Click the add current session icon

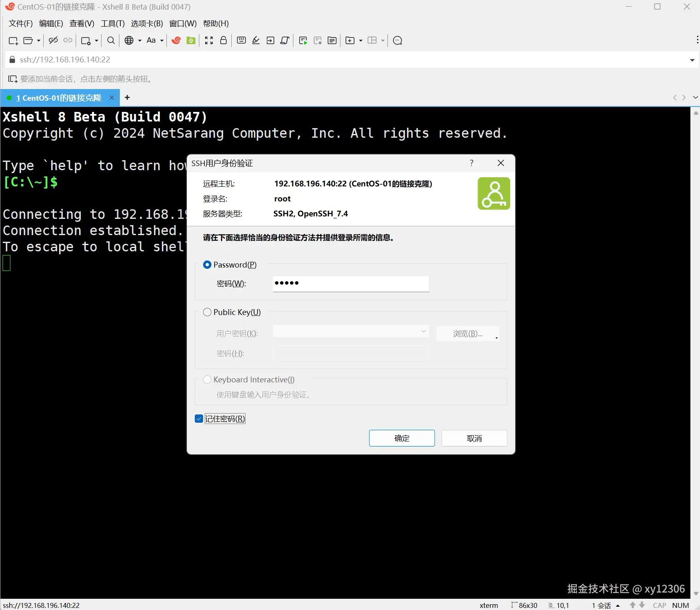click(x=13, y=79)
